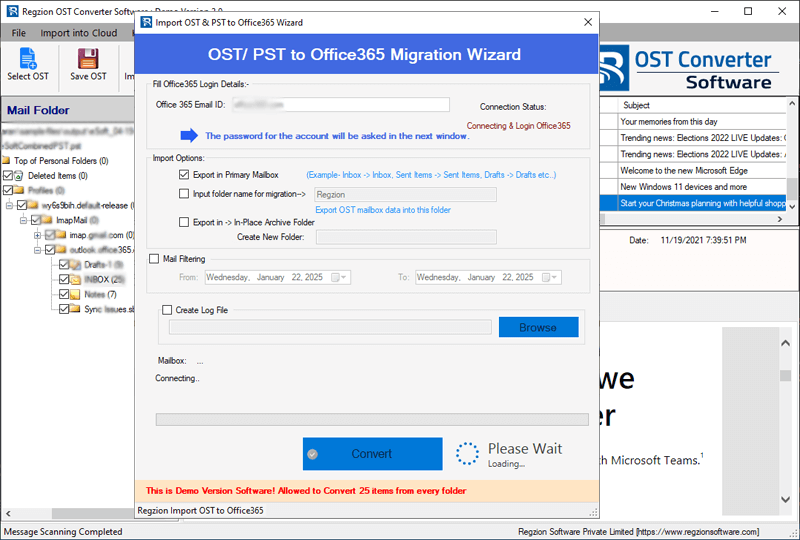Open the Import into Cloud menu
800x540 pixels.
(x=78, y=33)
